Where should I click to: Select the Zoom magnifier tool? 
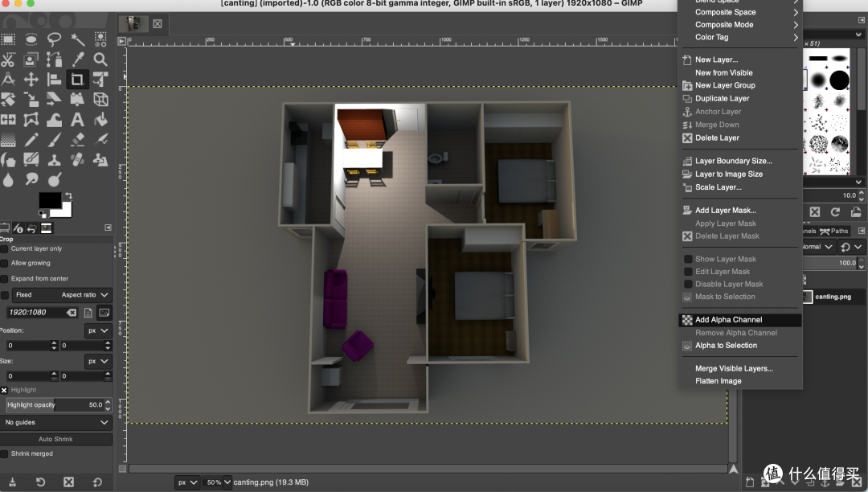[100, 59]
